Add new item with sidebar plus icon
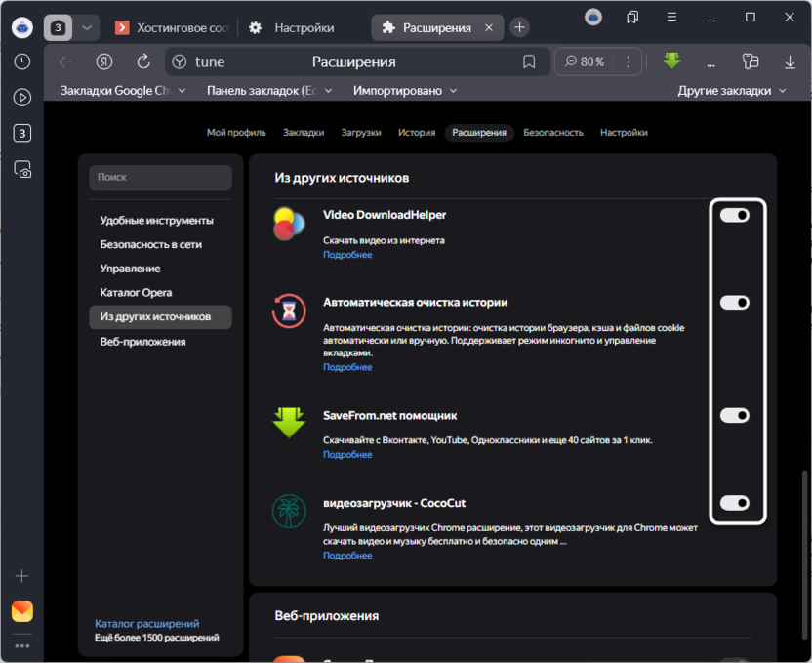The image size is (812, 663). 21,576
